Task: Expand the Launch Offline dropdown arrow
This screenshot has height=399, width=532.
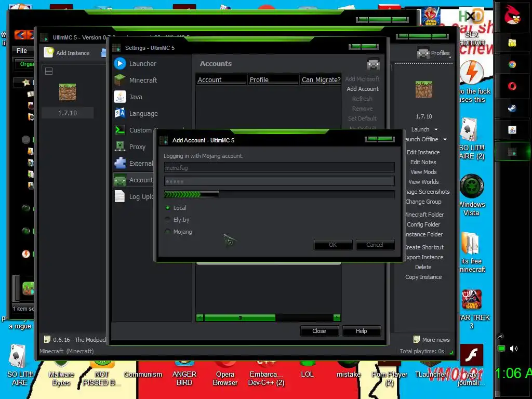Action: tap(445, 139)
